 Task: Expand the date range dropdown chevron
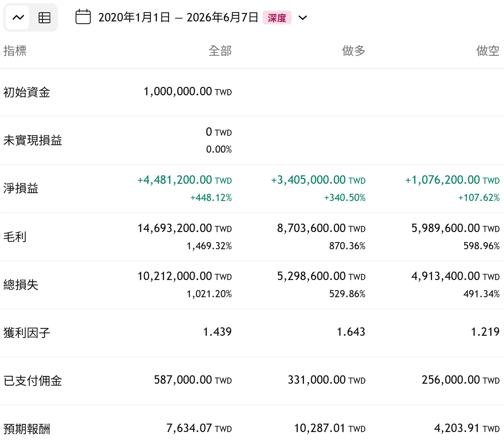coord(303,18)
